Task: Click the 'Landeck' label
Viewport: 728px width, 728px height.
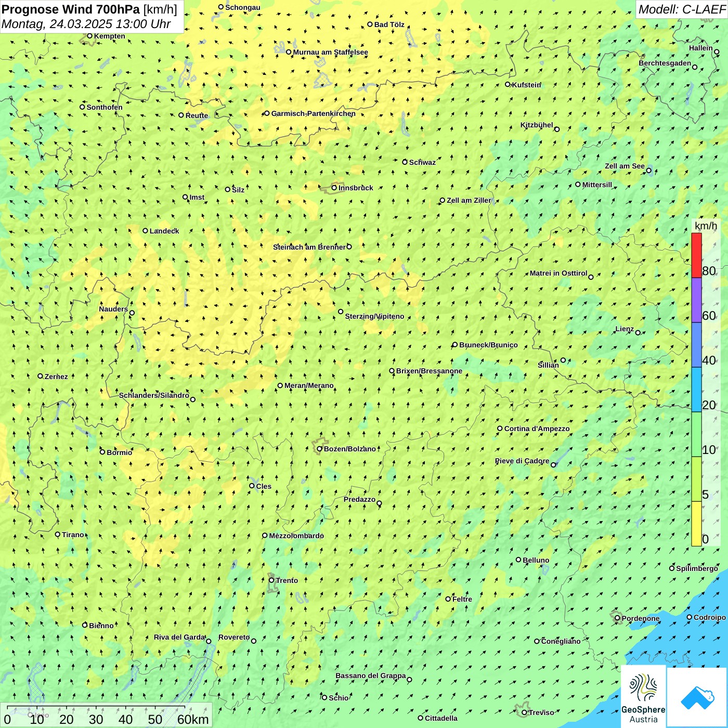Action: [164, 231]
